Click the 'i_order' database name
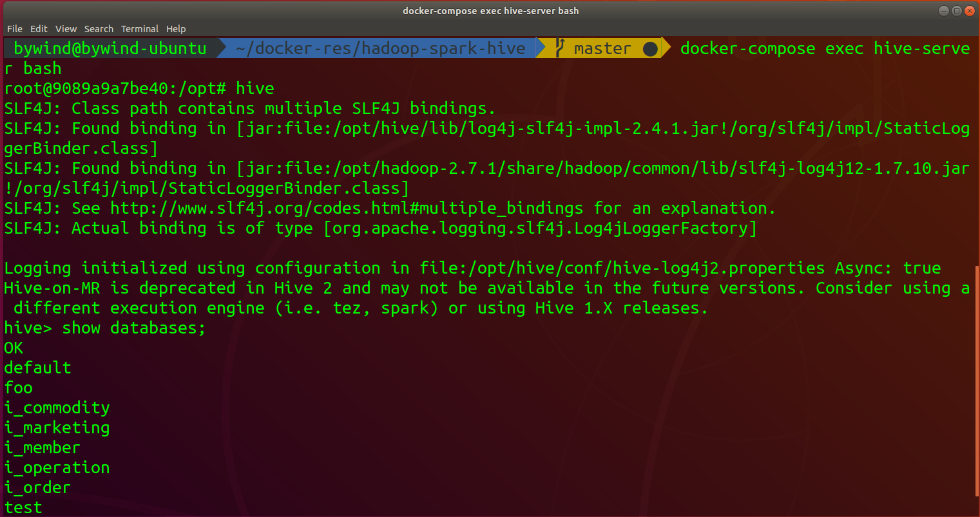 37,487
